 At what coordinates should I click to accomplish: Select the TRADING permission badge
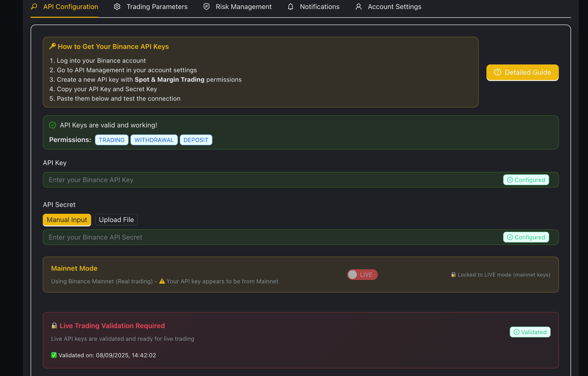112,140
